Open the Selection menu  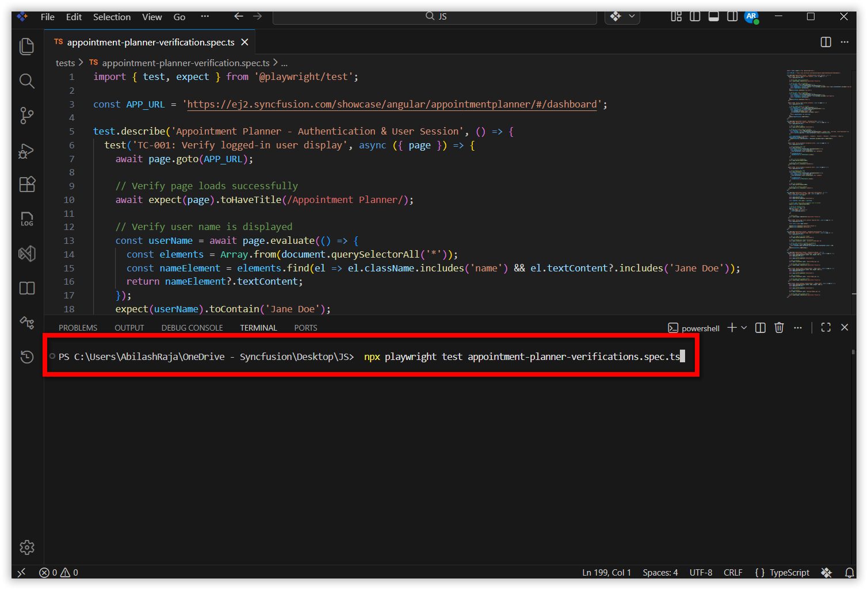[112, 17]
